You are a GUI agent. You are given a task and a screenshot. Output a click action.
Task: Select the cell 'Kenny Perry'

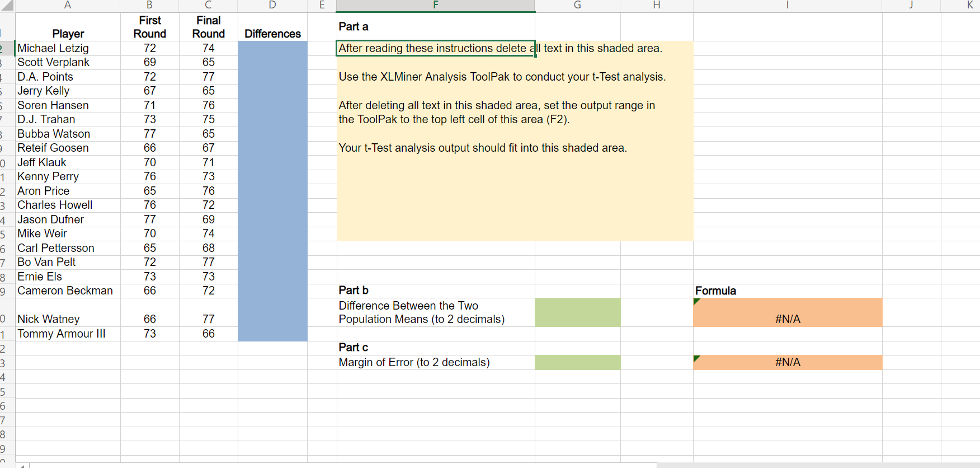pos(68,176)
